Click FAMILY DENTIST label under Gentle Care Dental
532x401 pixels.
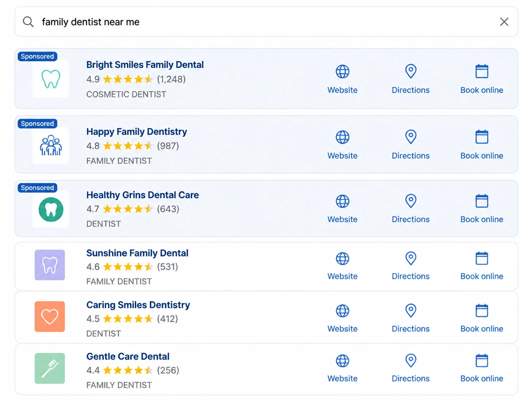(119, 385)
